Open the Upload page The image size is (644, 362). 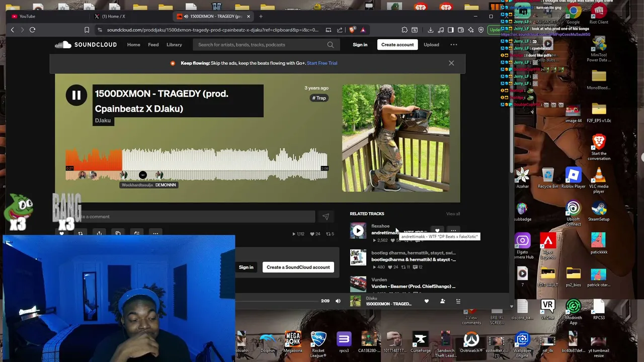click(x=431, y=45)
